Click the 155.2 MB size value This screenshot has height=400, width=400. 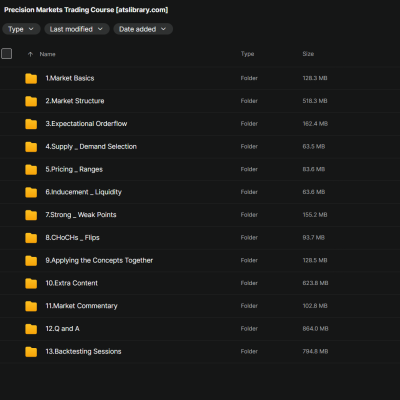315,215
